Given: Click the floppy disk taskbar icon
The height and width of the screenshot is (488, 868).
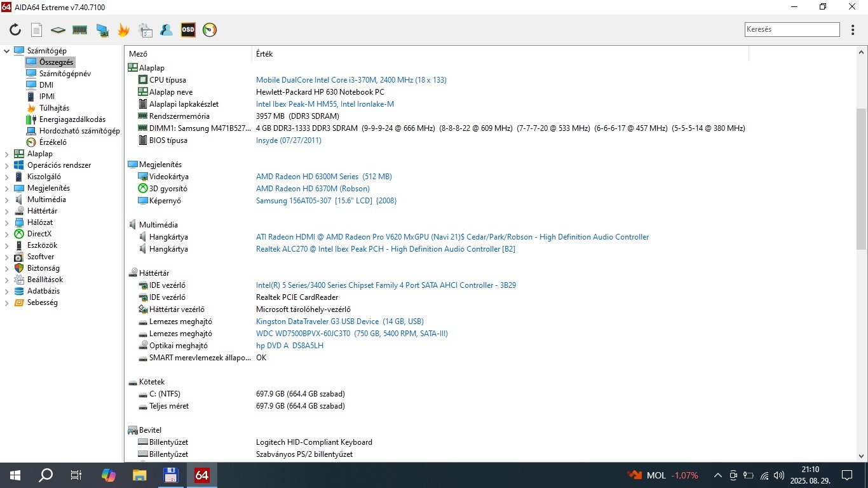Looking at the screenshot, I should [170, 475].
